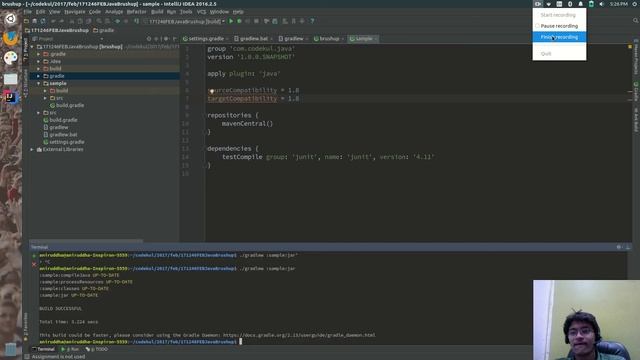
Task: Click the Project vertical side tab on left edge
Action: click(25, 51)
